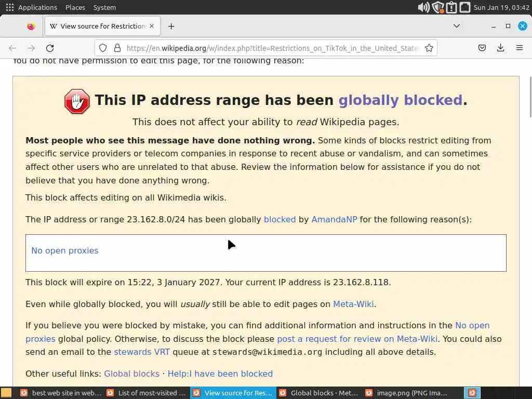
Task: Switch to best web site taskbar window
Action: pos(61,393)
